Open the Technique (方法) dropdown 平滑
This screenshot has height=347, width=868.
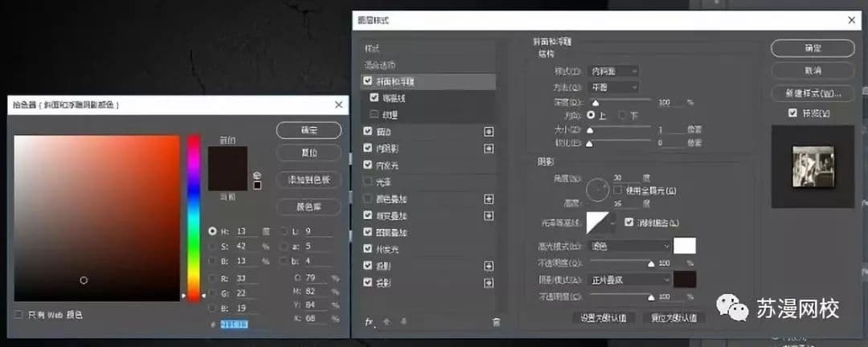click(x=614, y=87)
